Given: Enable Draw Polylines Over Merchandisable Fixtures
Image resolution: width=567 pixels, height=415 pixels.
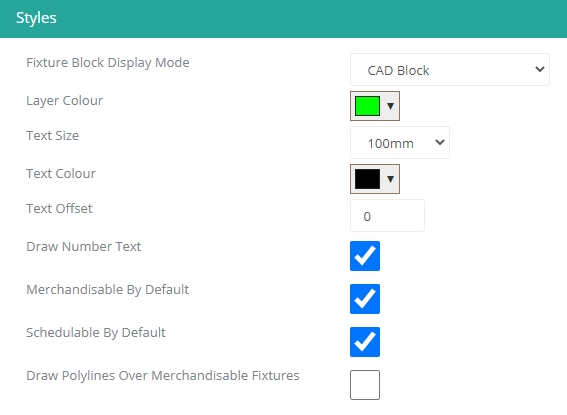Looking at the screenshot, I should click(364, 385).
